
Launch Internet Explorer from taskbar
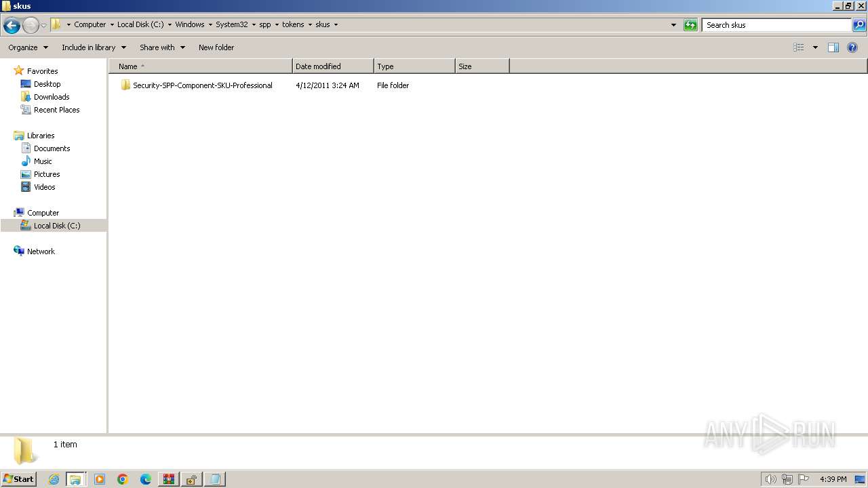[x=54, y=479]
